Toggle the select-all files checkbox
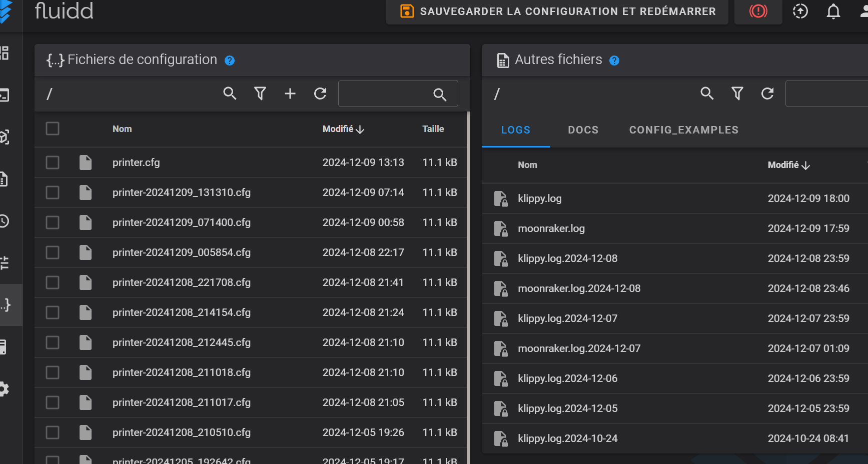Screen dimensions: 868x464 [53, 129]
